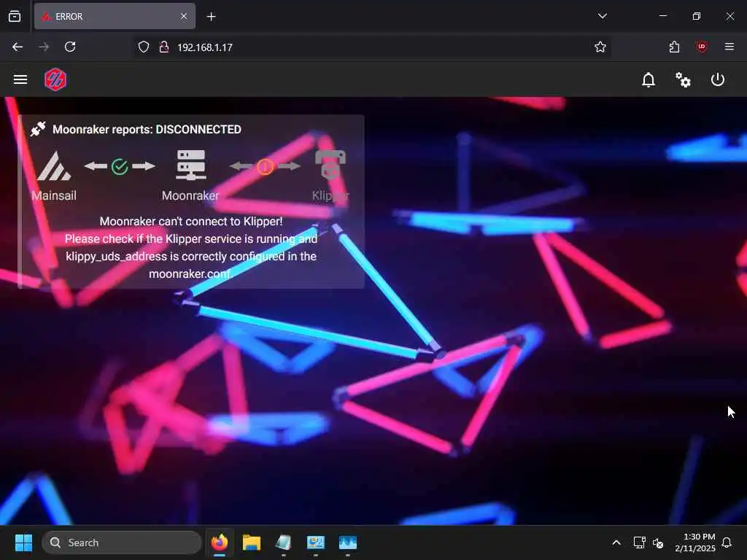
Task: Click the Moonraker server icon
Action: coord(190,166)
